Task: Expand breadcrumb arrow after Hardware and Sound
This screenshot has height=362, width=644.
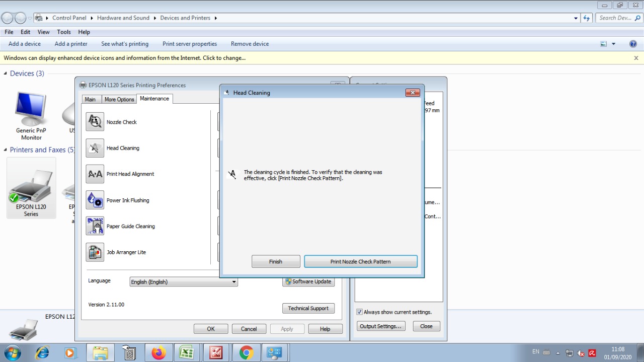Action: coord(155,18)
